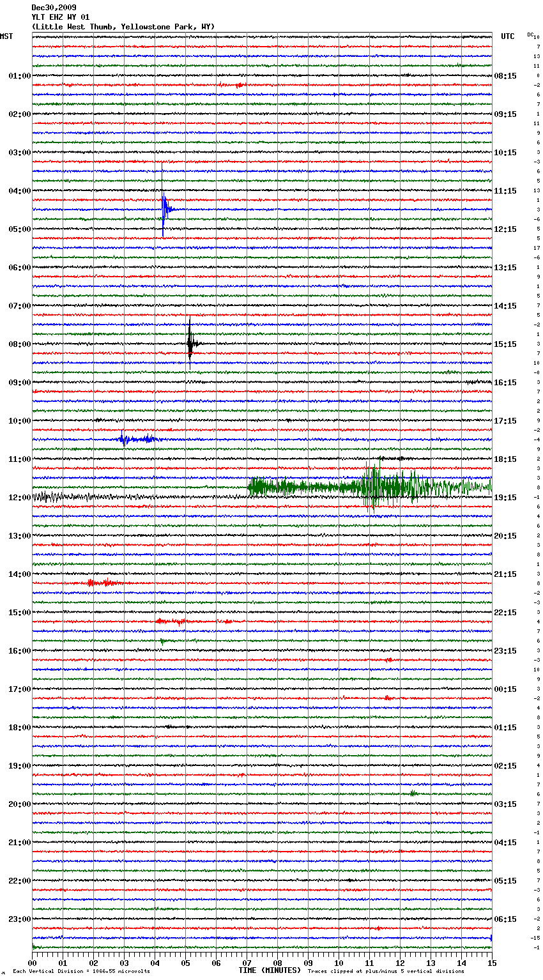Click the 08:15 UTC time label
543x980 pixels.
pyautogui.click(x=505, y=76)
